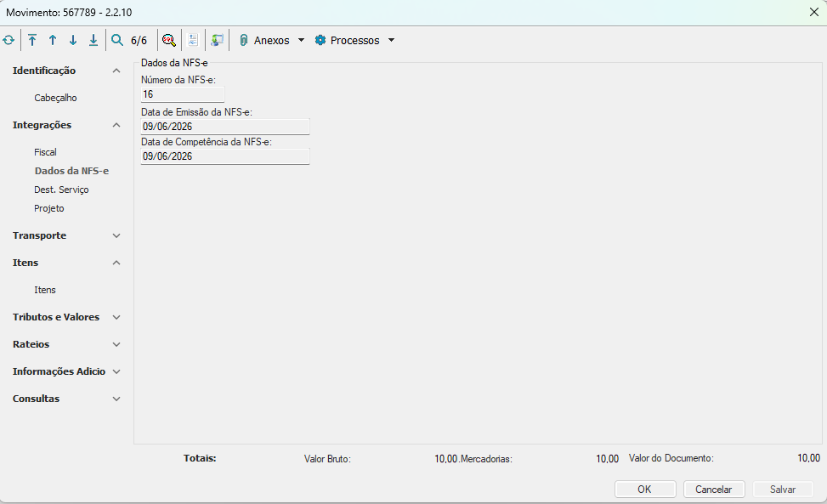Open the Anexos dropdown arrow
The width and height of the screenshot is (827, 504).
[x=301, y=40]
